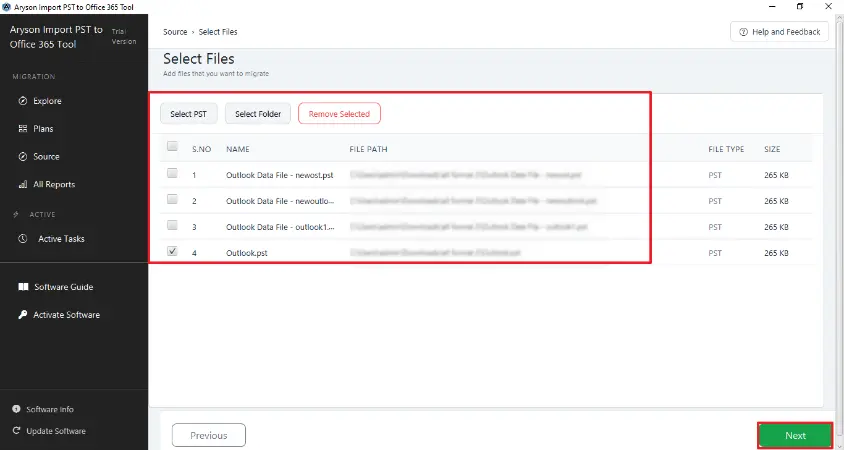Viewport: 844px width, 450px height.
Task: Open Help and Feedback
Action: point(779,32)
